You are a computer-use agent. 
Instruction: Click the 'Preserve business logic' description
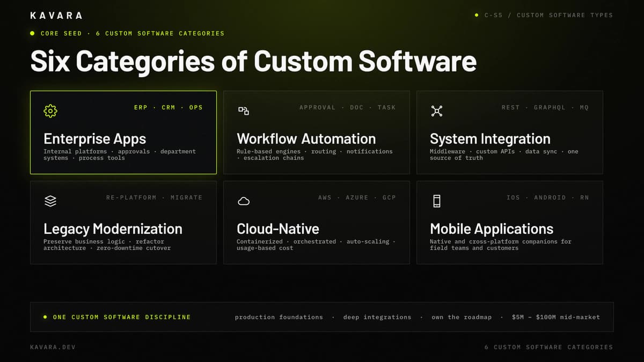coord(107,245)
